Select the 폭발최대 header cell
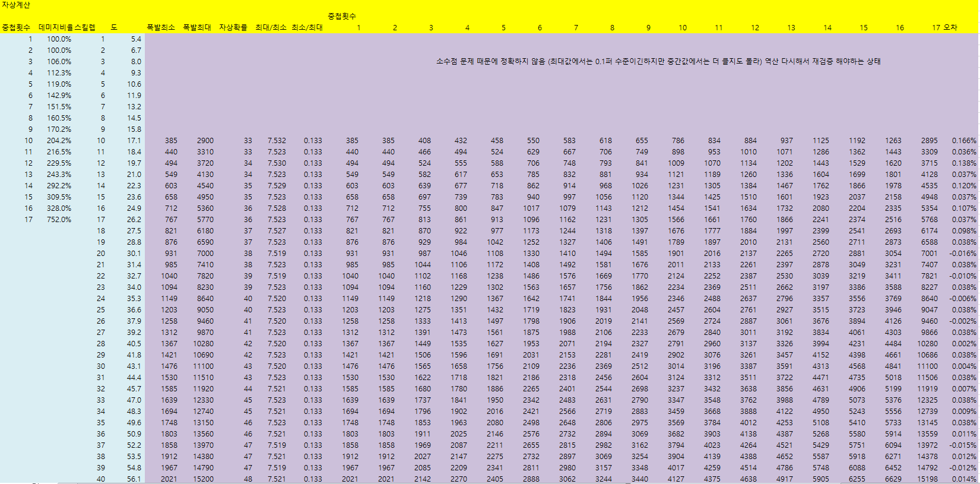 click(197, 28)
